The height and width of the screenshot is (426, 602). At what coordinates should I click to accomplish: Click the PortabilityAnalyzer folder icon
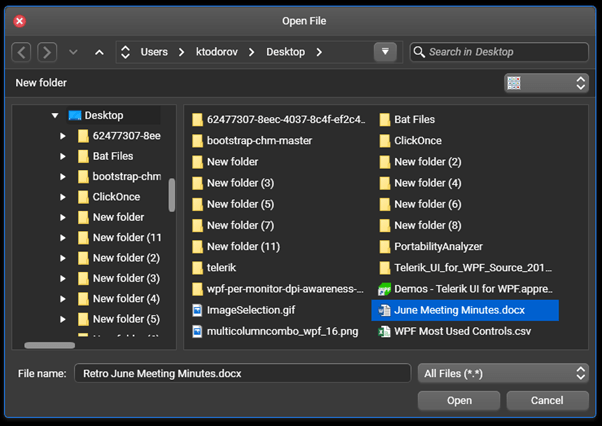tap(385, 247)
